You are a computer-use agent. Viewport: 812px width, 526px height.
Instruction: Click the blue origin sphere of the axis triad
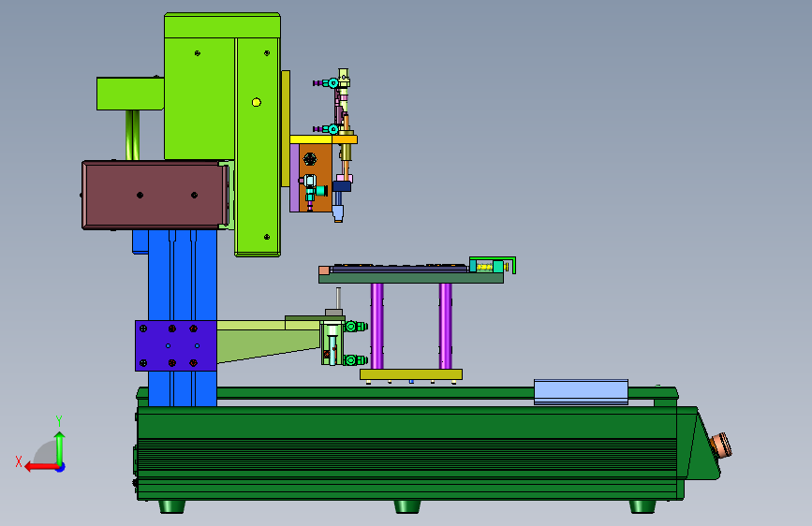(60, 467)
